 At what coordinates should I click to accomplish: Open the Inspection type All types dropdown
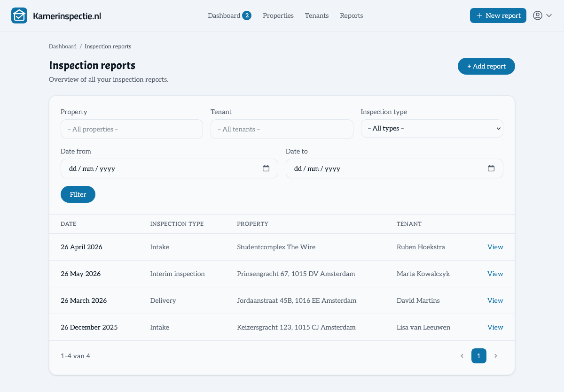(432, 128)
